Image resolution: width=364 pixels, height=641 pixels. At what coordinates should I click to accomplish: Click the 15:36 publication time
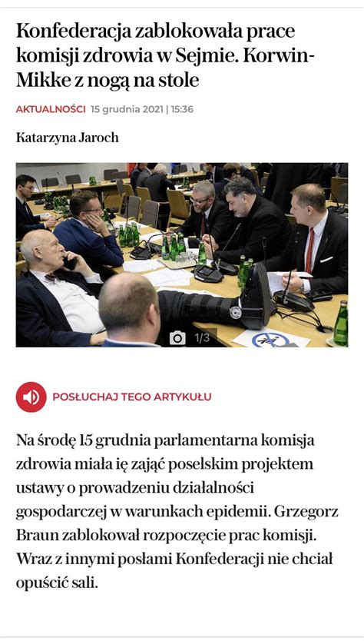[x=182, y=109]
